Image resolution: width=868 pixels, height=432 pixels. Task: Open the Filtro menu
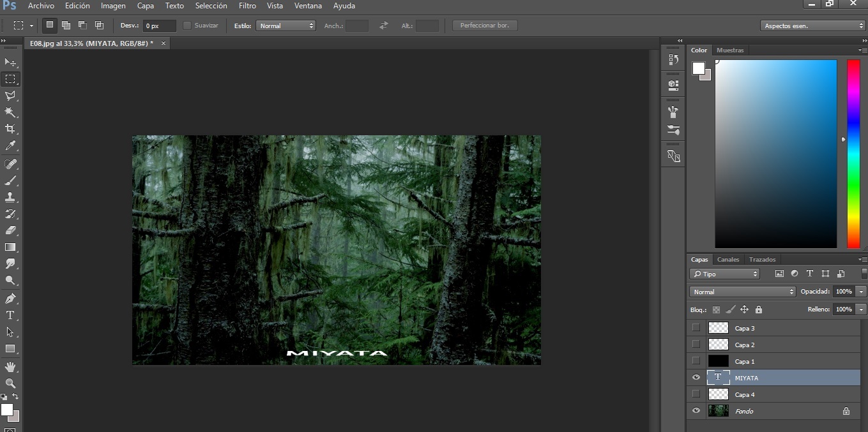[x=247, y=6]
